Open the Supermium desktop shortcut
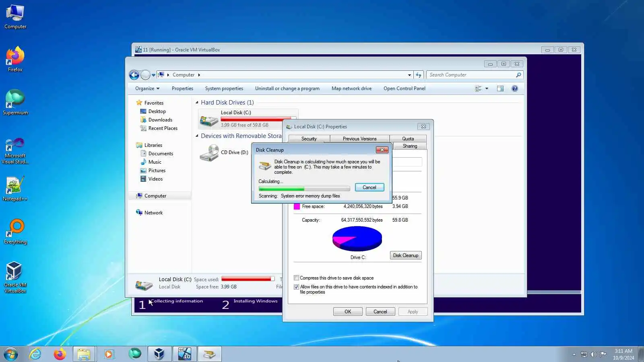 15,102
